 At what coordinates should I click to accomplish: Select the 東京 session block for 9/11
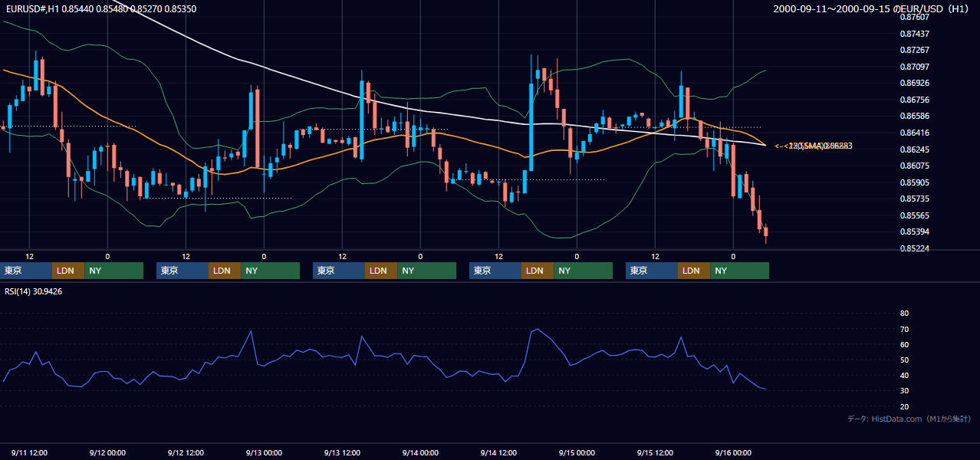[x=26, y=271]
